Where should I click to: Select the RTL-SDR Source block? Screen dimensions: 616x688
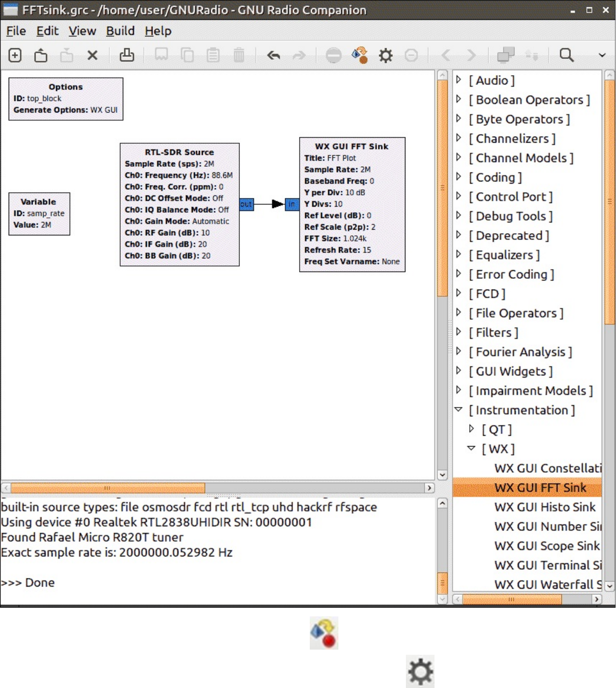click(x=179, y=205)
